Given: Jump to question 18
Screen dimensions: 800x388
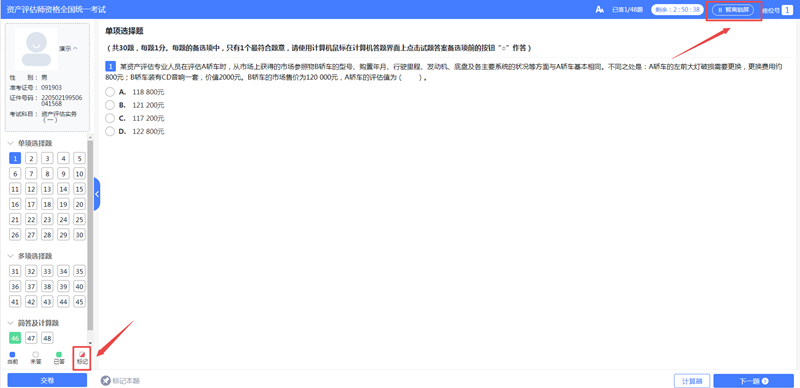Looking at the screenshot, I should pyautogui.click(x=47, y=204).
